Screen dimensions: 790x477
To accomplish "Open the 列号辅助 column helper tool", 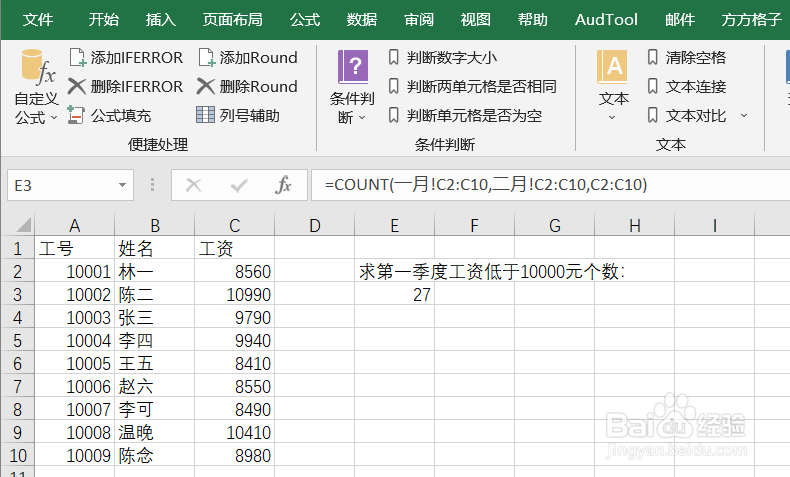I will click(237, 115).
